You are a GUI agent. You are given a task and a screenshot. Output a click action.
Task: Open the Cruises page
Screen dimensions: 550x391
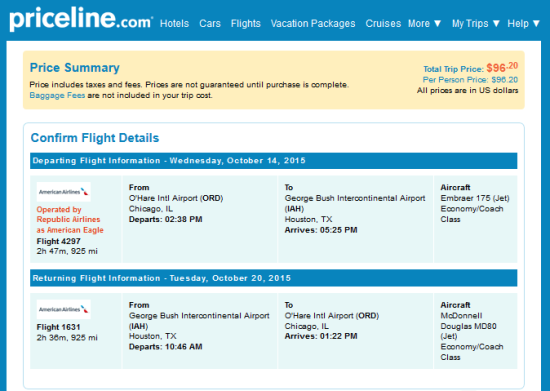(x=383, y=23)
